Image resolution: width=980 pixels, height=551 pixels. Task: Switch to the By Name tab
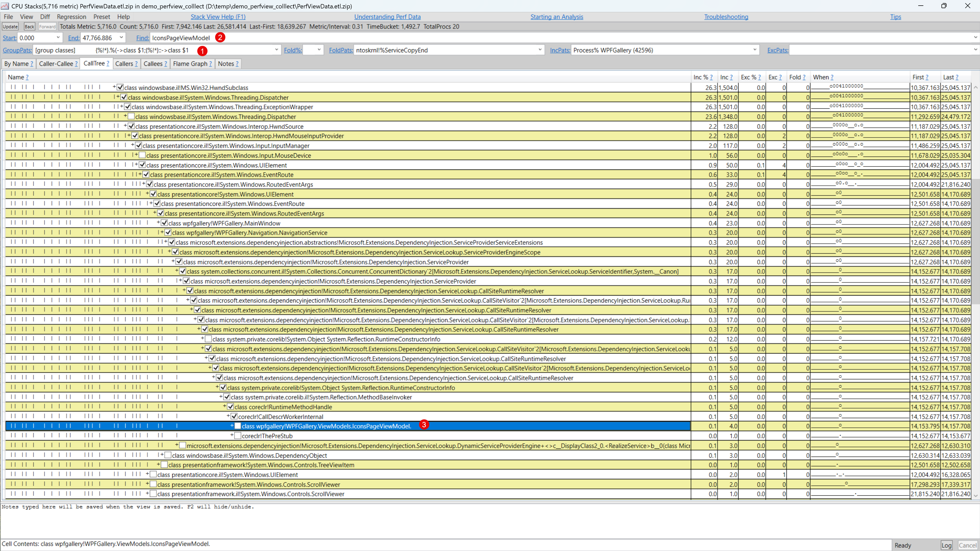(19, 64)
